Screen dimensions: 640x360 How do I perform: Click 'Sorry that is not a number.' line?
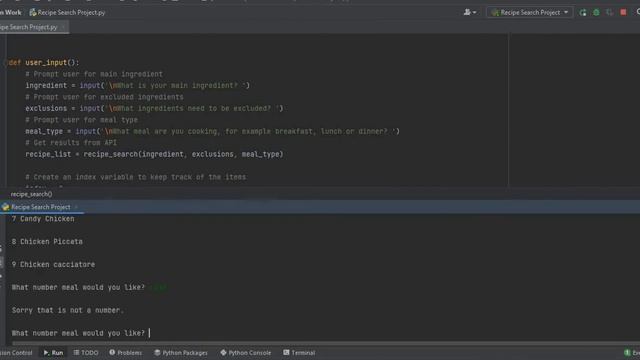click(x=67, y=310)
